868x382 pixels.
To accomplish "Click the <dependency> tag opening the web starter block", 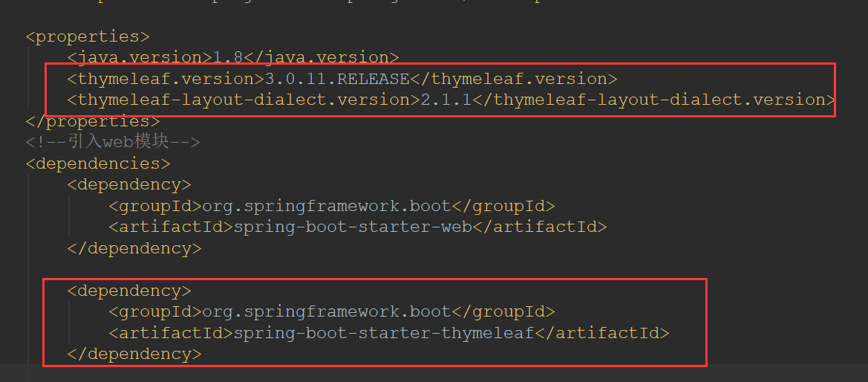I will (x=129, y=184).
